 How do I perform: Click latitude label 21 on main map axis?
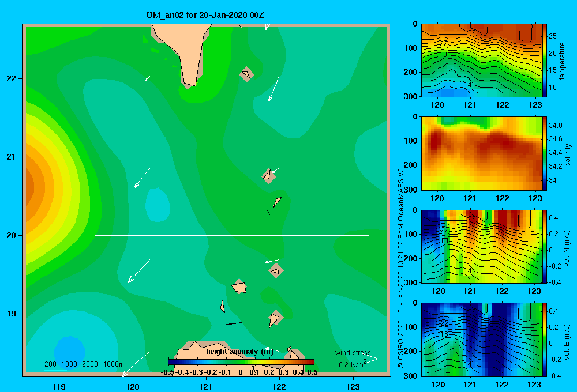pyautogui.click(x=12, y=157)
